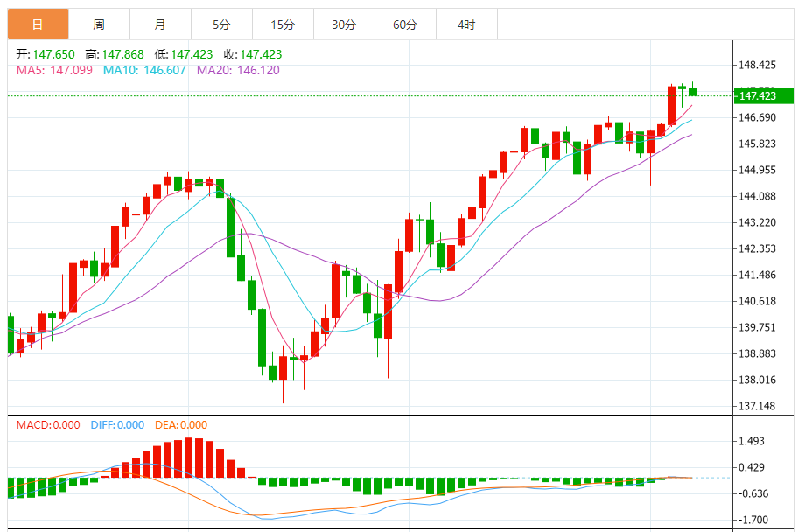Click the MA10: 146.607 label
The image size is (798, 532).
[144, 70]
